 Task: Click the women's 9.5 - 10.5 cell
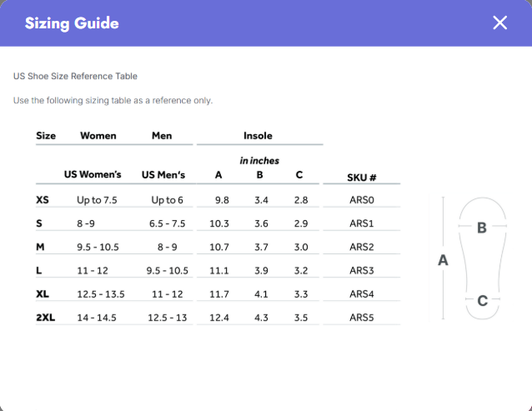tap(98, 247)
